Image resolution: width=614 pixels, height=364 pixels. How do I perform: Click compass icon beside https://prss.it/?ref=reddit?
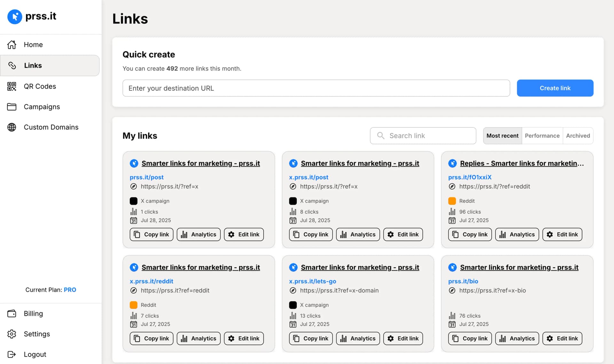point(452,187)
